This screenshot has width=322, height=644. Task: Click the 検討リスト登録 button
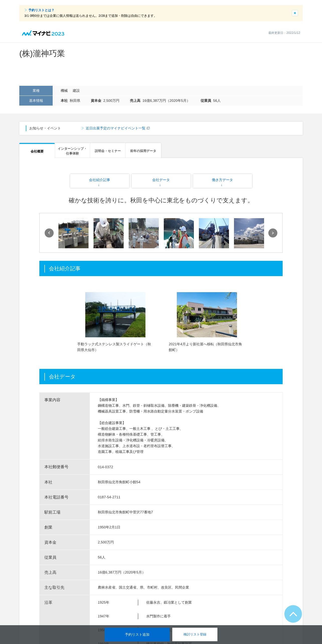(195, 634)
